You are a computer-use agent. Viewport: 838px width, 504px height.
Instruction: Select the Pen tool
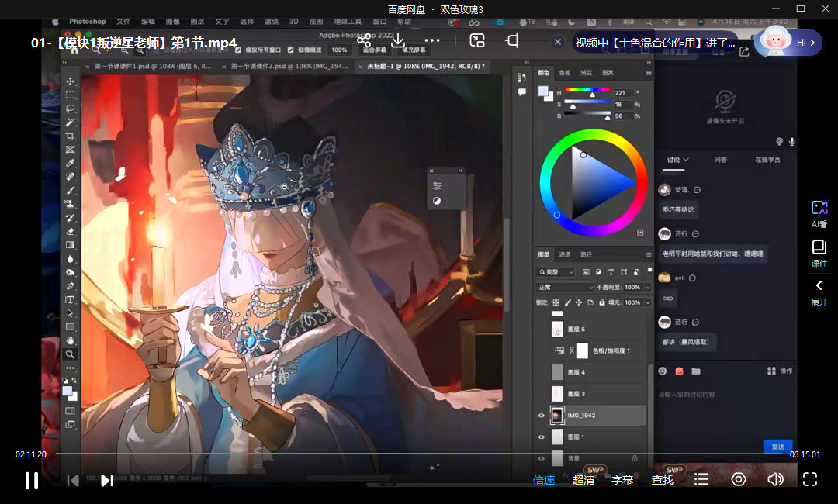point(70,286)
